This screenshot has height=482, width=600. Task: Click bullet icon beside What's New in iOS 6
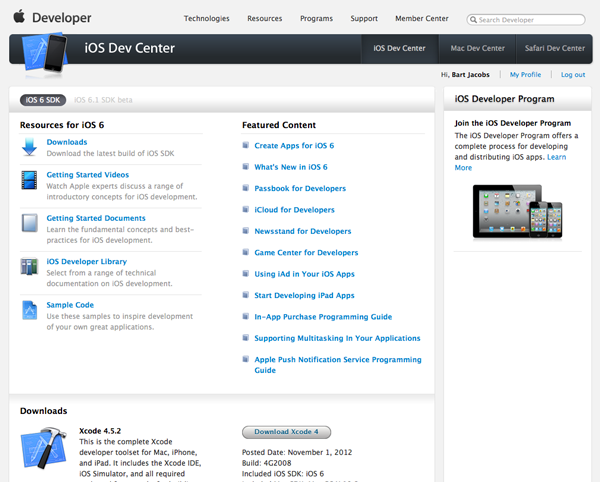coord(246,166)
